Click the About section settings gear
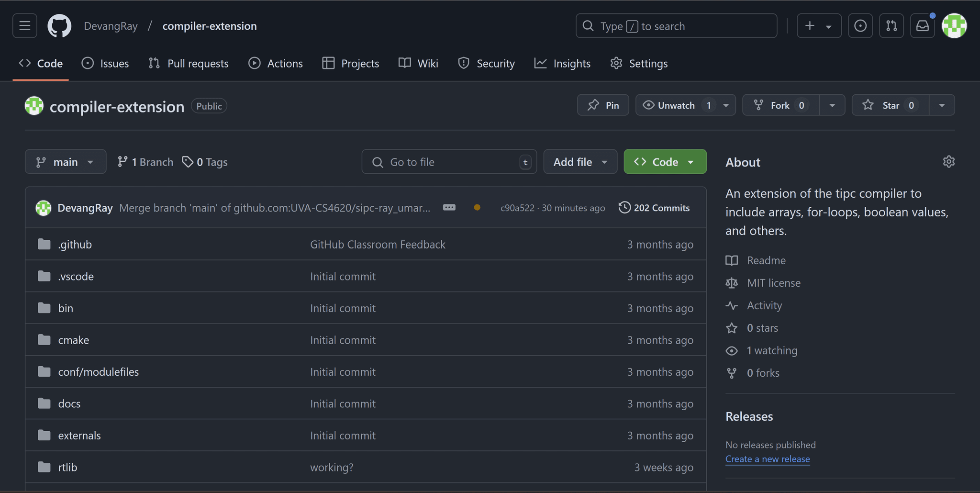This screenshot has height=493, width=980. coord(948,162)
